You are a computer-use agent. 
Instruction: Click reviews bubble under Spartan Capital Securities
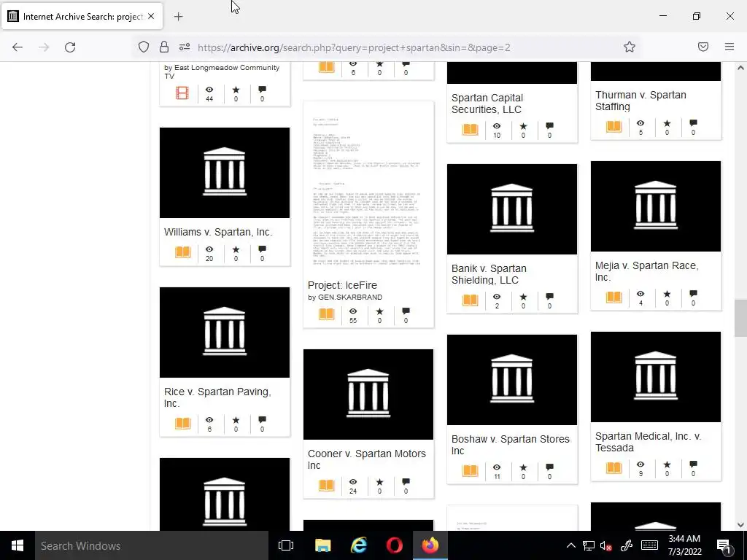(550, 126)
